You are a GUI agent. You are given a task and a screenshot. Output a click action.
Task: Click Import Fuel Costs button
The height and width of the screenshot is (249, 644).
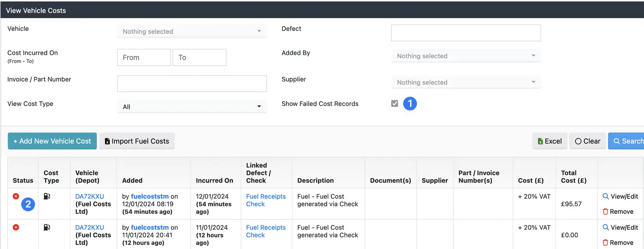(137, 141)
